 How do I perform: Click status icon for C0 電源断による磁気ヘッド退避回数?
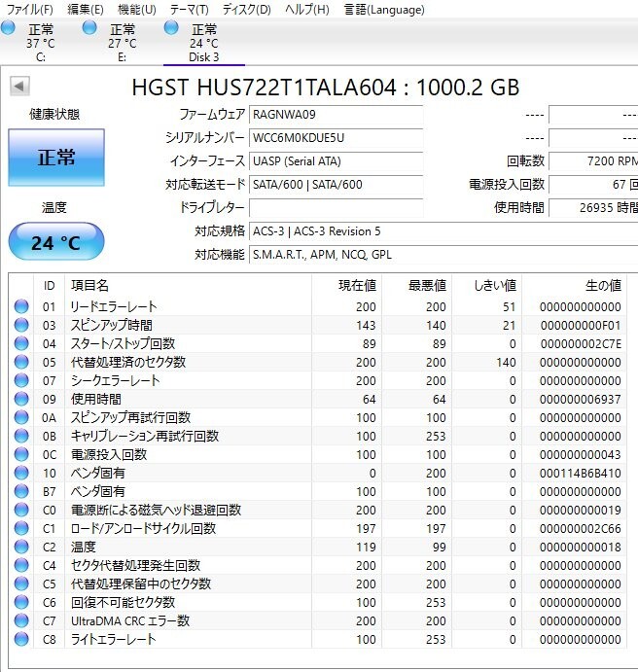click(x=21, y=510)
